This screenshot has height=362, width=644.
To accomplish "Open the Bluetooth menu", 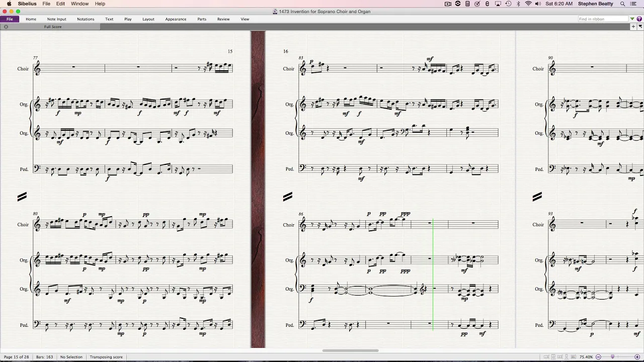I will click(518, 4).
